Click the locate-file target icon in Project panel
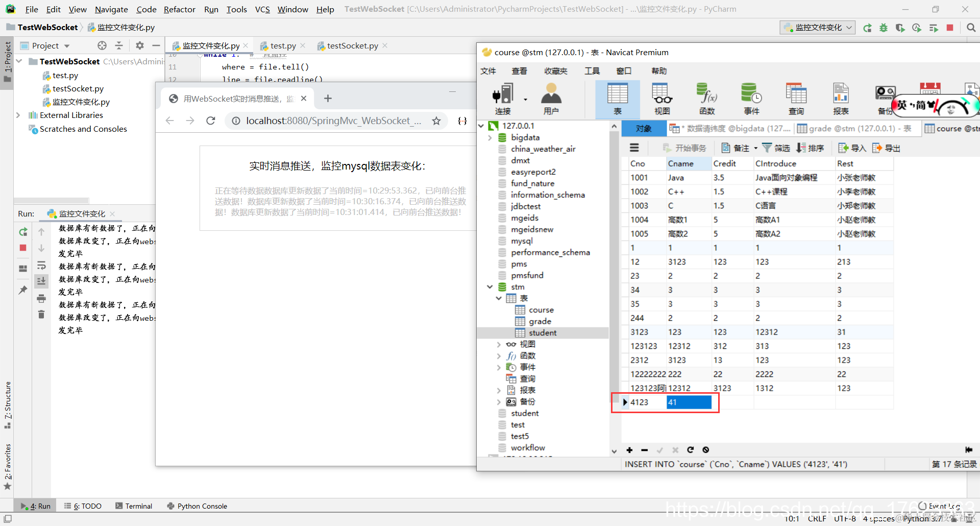This screenshot has width=980, height=526. tap(102, 45)
